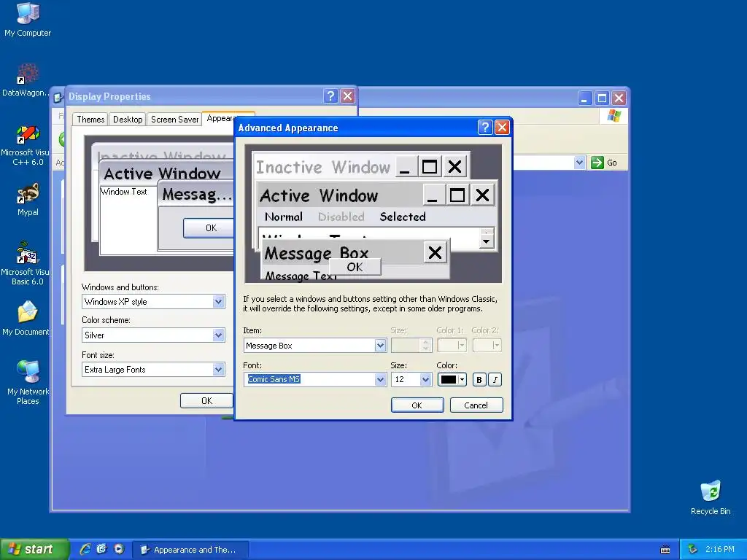Open Microsoft Visual Basic 6.0 shortcut
The height and width of the screenshot is (560, 747).
point(27,263)
